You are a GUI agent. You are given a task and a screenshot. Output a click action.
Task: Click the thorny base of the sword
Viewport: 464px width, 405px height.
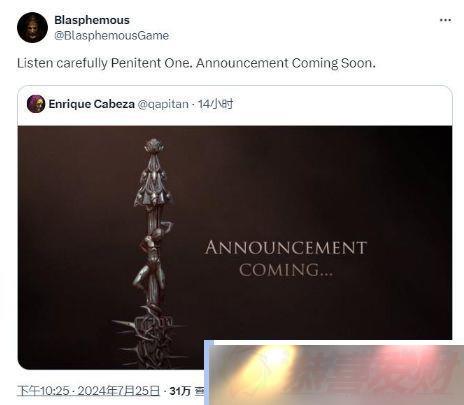click(x=150, y=335)
